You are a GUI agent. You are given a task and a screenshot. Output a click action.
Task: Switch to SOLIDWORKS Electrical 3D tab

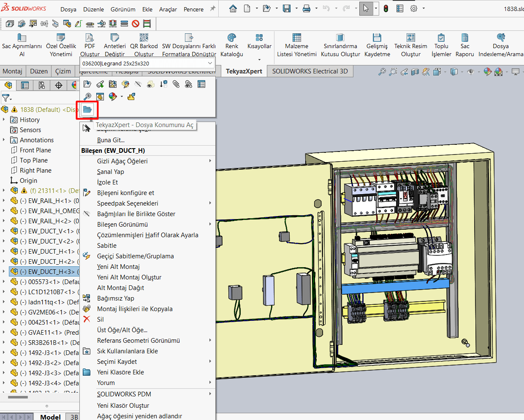click(310, 71)
